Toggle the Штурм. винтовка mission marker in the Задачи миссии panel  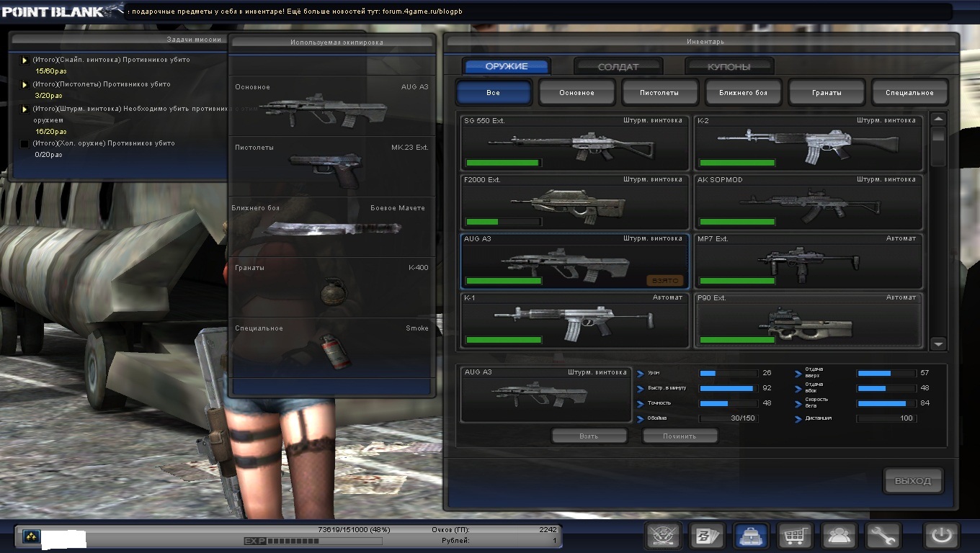(x=24, y=109)
